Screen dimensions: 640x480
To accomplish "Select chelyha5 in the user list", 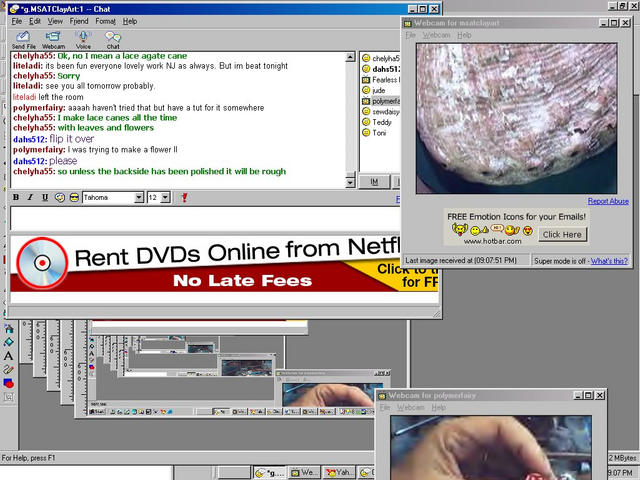I will (380, 58).
